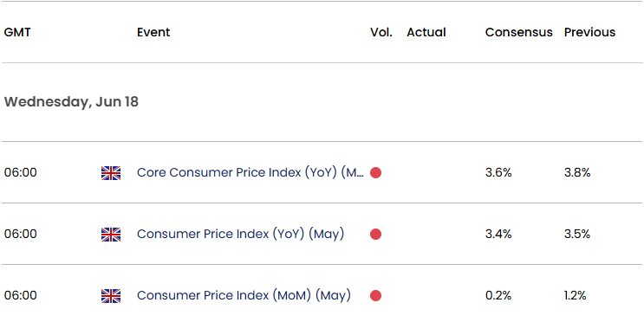Click the 3.6% consensus value
Screen dimensions: 644x322
click(498, 173)
